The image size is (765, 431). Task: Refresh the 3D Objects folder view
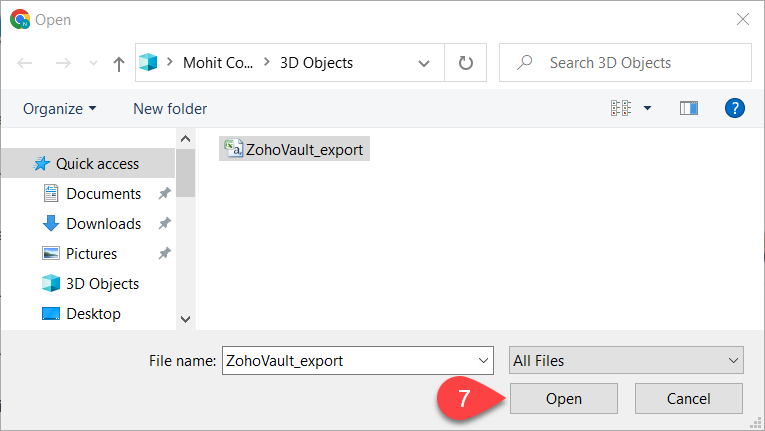click(465, 62)
